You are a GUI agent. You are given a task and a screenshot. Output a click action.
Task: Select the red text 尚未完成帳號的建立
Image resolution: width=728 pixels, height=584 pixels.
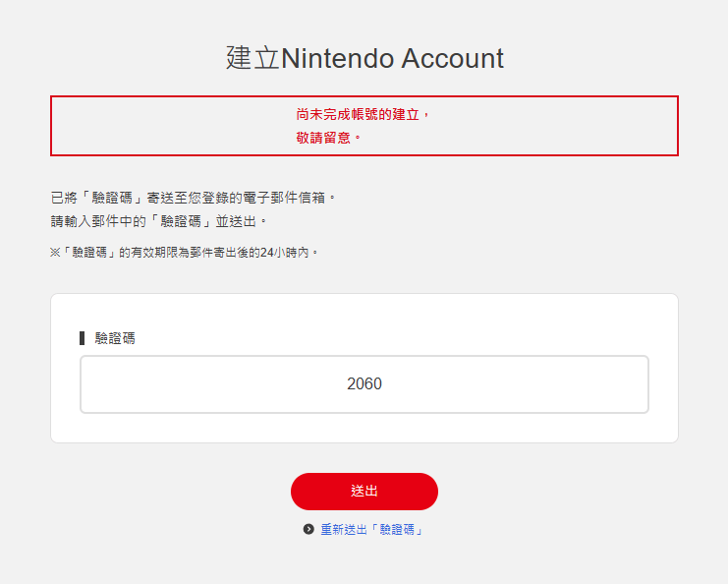[x=358, y=114]
